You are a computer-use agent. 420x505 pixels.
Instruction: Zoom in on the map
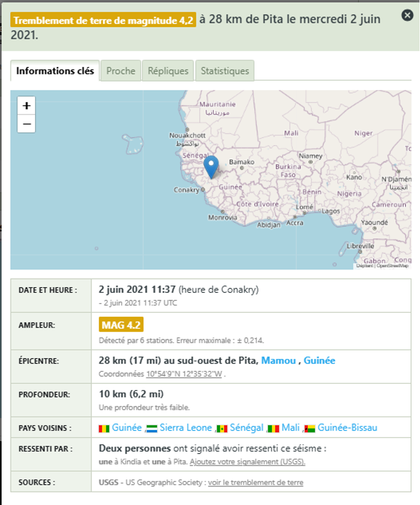(x=27, y=105)
